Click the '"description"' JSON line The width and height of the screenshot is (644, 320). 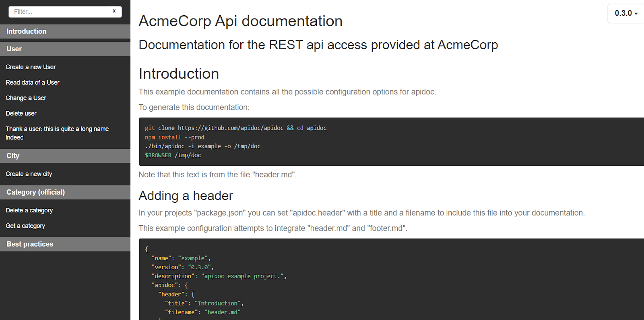(219, 276)
